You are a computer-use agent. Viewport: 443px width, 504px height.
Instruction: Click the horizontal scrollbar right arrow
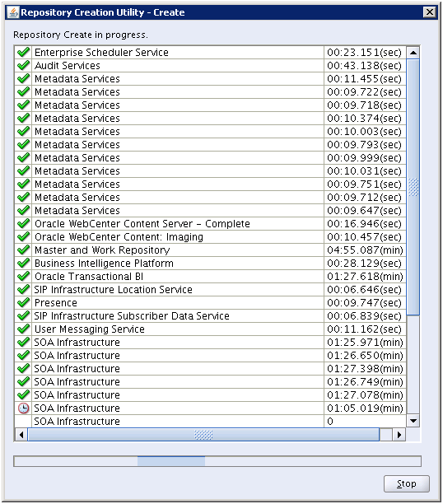399,435
